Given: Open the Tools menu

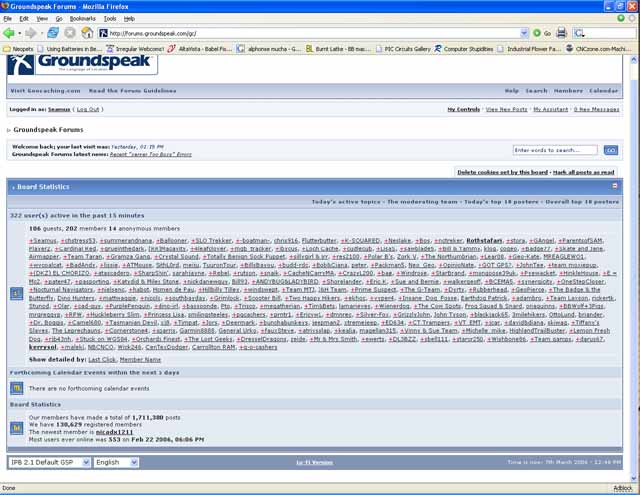Looking at the screenshot, I should click(x=110, y=19).
